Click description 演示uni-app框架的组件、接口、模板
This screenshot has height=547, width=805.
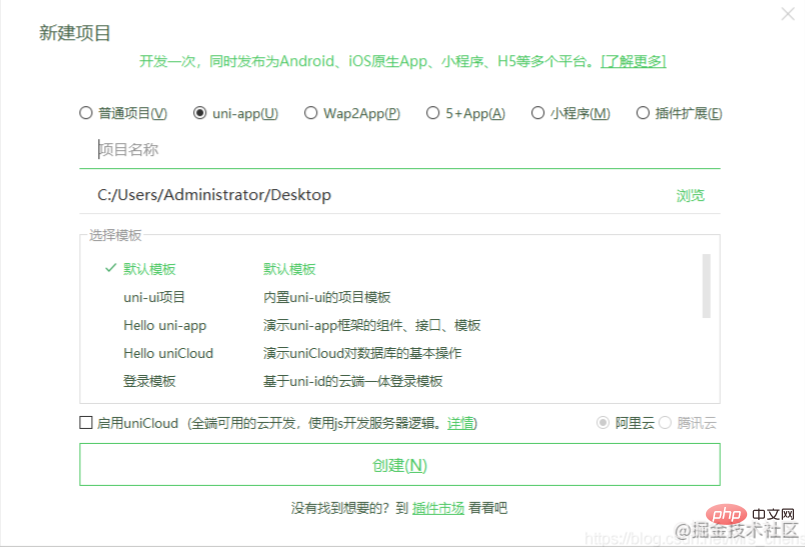372,326
